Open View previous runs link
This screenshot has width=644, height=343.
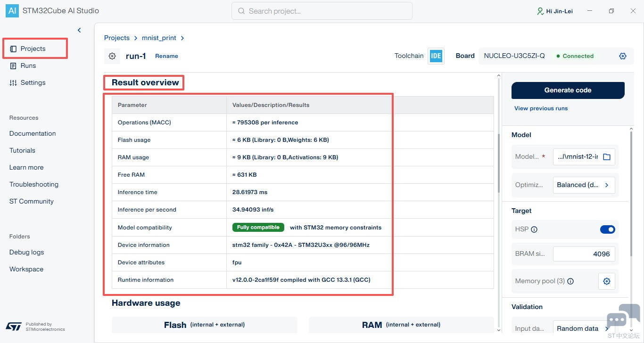[x=541, y=108]
